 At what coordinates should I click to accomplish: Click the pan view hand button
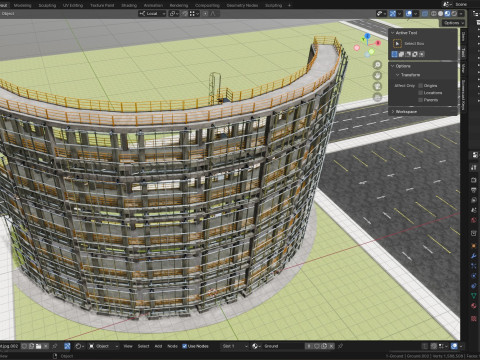pyautogui.click(x=377, y=76)
